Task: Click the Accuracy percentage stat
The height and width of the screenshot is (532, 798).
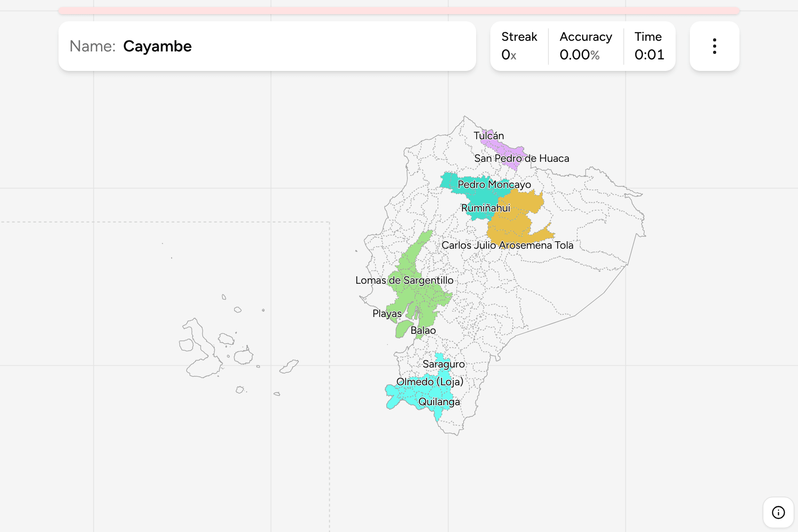Action: pyautogui.click(x=586, y=46)
